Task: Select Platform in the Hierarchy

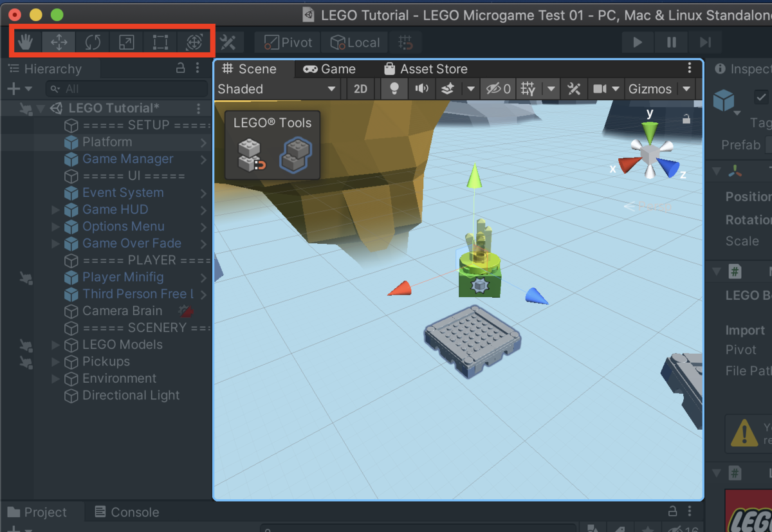Action: (107, 142)
